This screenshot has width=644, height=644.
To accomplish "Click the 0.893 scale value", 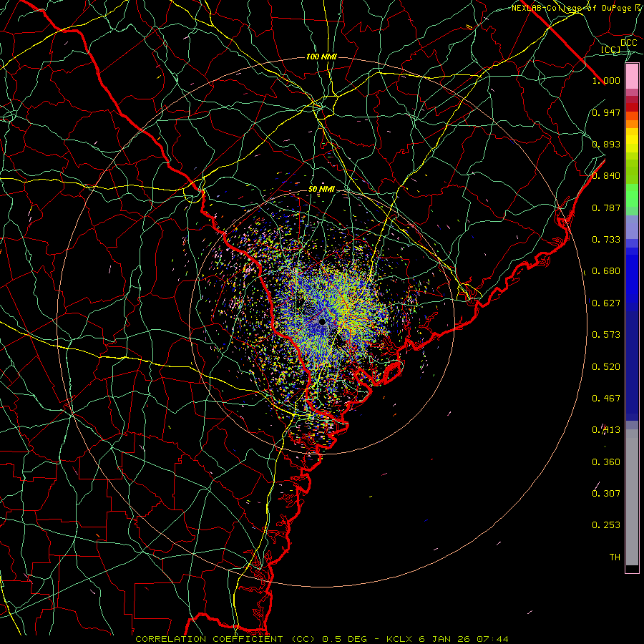I will coord(606,144).
